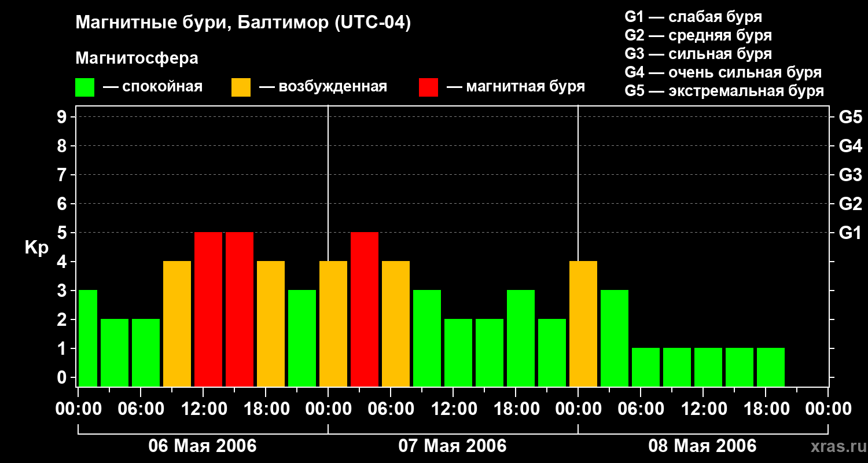Click the '— магнитная буря' legend label
Viewport: 868px width, 463px height.
click(516, 87)
